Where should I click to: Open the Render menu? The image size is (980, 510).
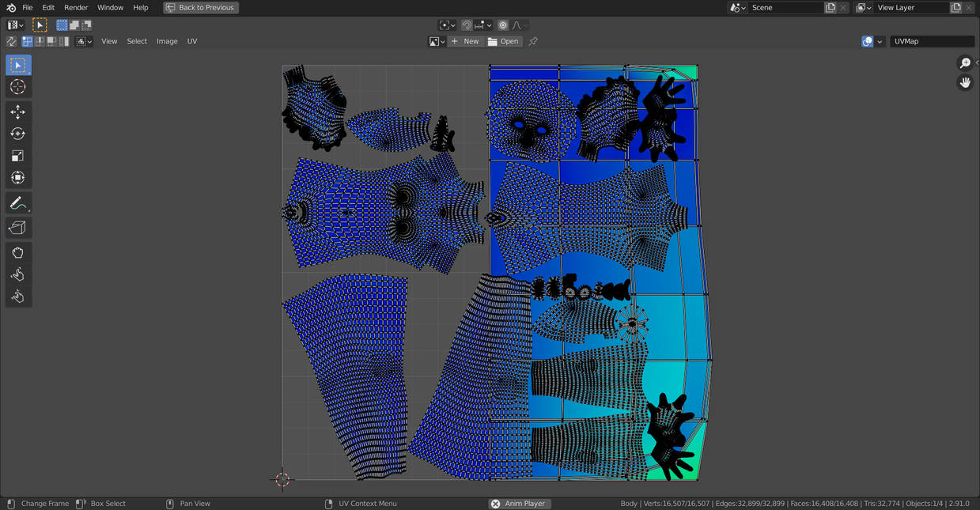(76, 8)
